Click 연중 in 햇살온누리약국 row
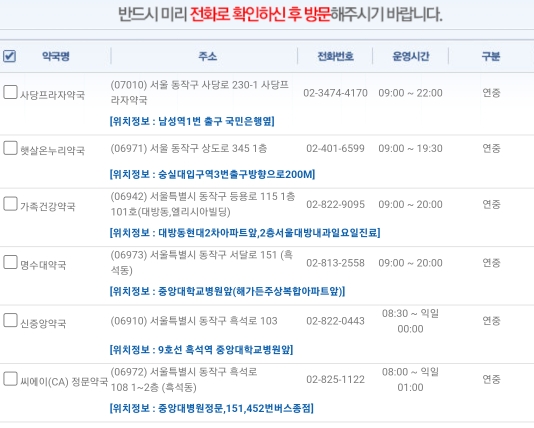 click(491, 148)
